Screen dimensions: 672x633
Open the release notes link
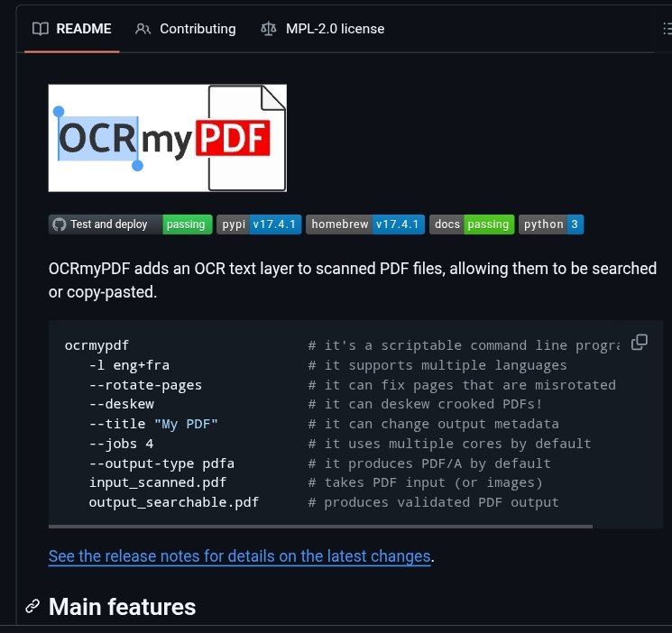pyautogui.click(x=240, y=555)
